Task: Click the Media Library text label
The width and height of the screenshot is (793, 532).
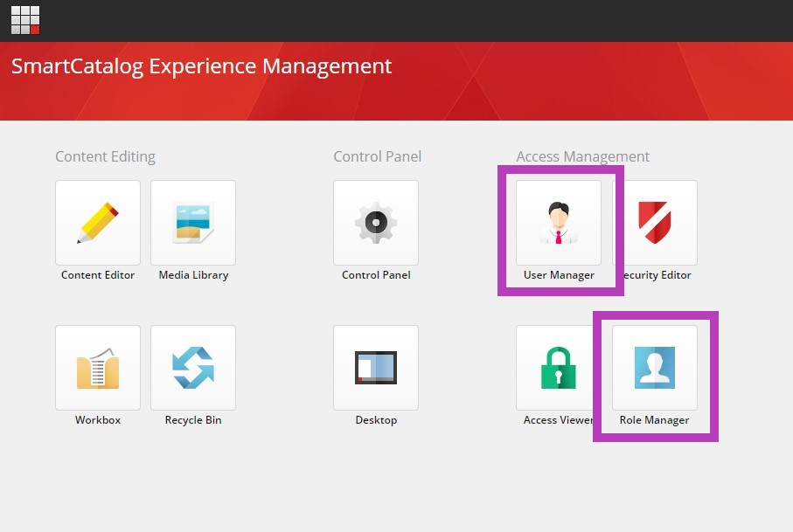Action: tap(193, 275)
